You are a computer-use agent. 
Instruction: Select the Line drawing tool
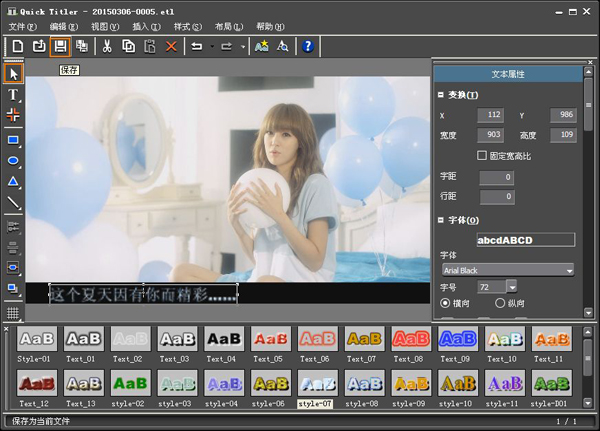click(x=13, y=202)
